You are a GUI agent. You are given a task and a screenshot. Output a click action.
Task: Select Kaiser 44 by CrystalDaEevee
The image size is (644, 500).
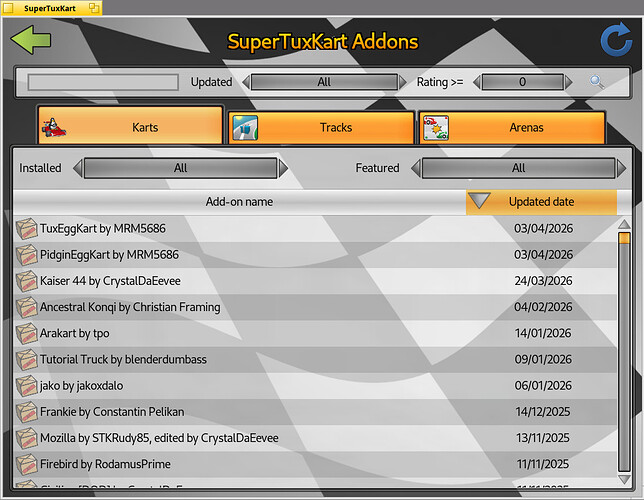(315, 281)
